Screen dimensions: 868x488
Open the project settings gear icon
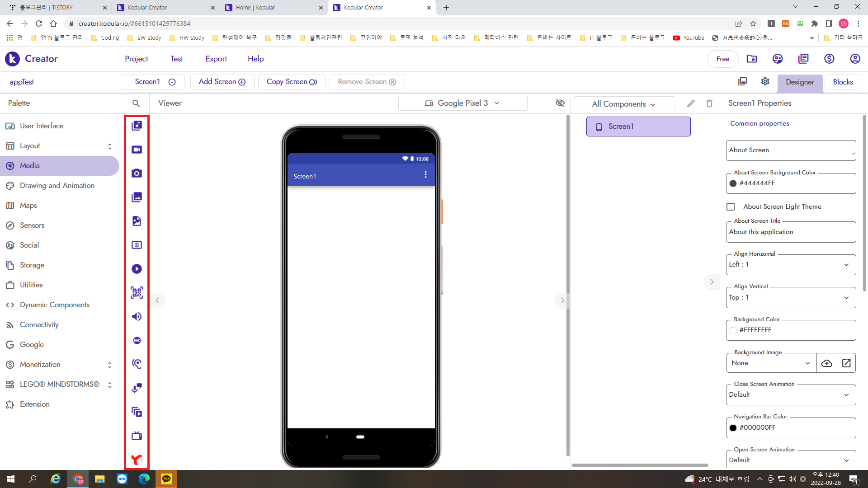coord(765,81)
